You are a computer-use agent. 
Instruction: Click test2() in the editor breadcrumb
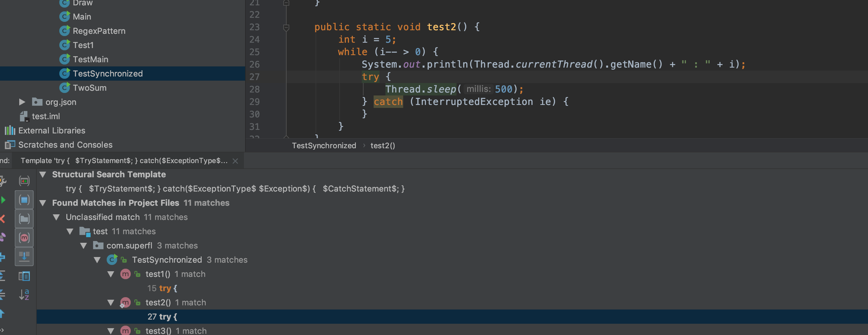(382, 145)
